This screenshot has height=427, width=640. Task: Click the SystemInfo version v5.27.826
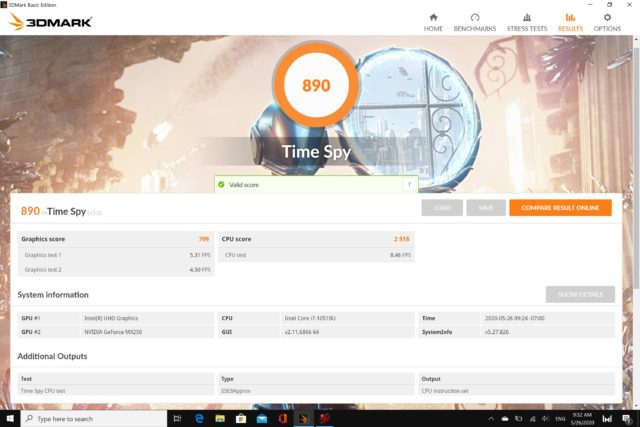point(497,332)
